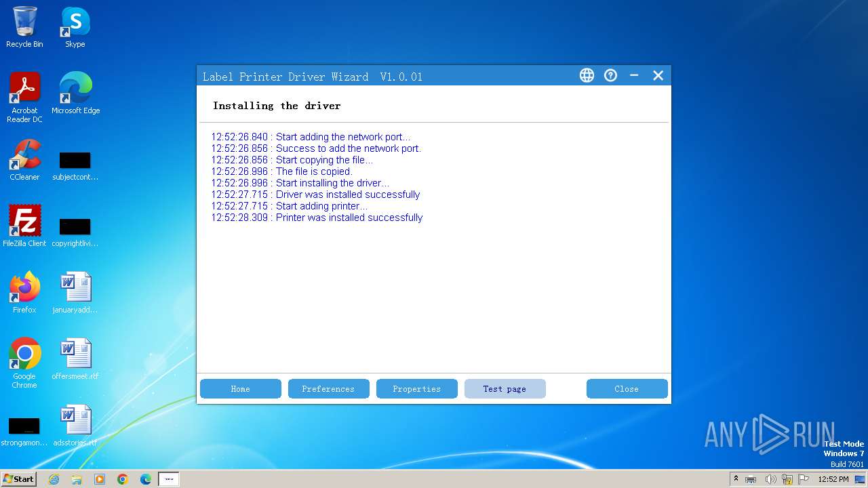Select the copyrightlivi... desktop file

tap(75, 231)
